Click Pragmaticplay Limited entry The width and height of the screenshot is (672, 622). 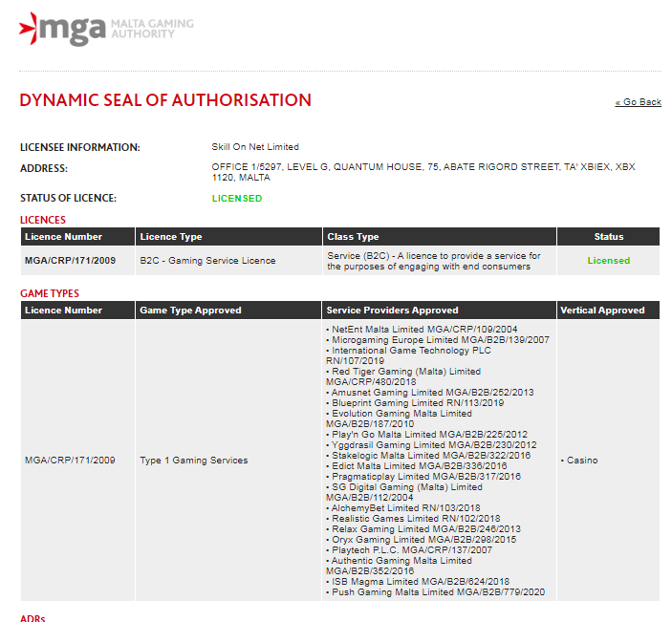423,477
